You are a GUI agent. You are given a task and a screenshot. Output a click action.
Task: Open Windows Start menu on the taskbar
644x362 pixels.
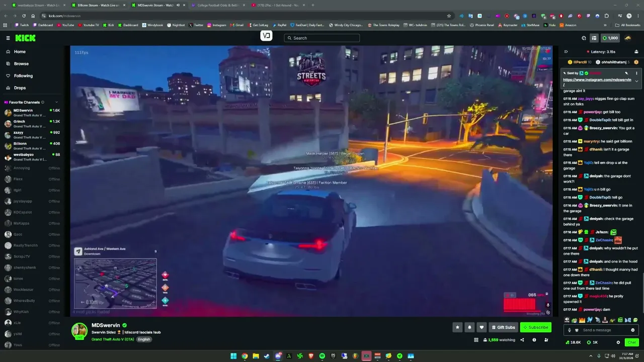point(233,356)
